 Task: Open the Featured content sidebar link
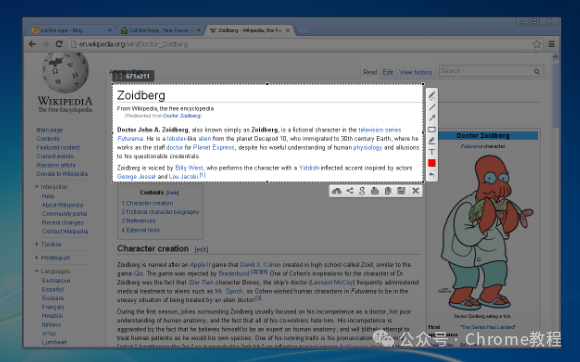[x=58, y=147]
